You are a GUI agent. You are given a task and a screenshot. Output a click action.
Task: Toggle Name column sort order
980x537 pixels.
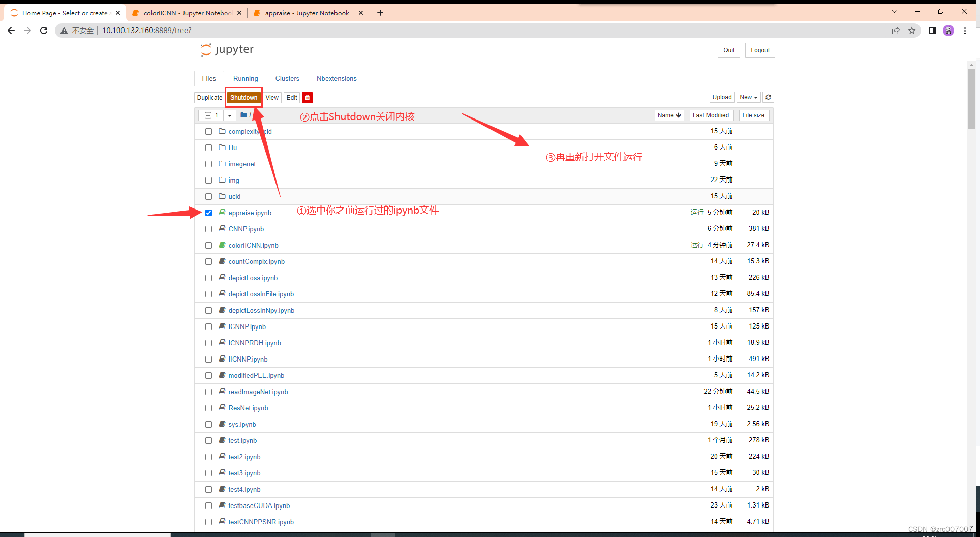[x=669, y=115]
